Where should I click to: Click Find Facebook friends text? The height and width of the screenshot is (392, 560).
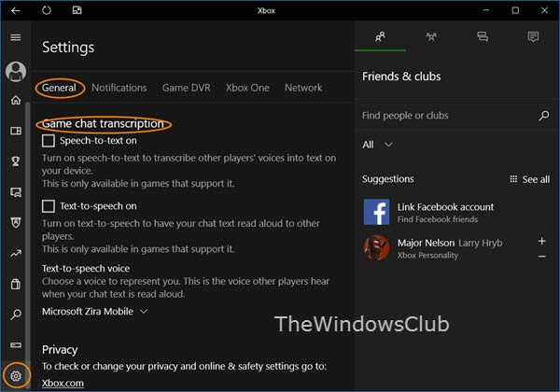438,219
